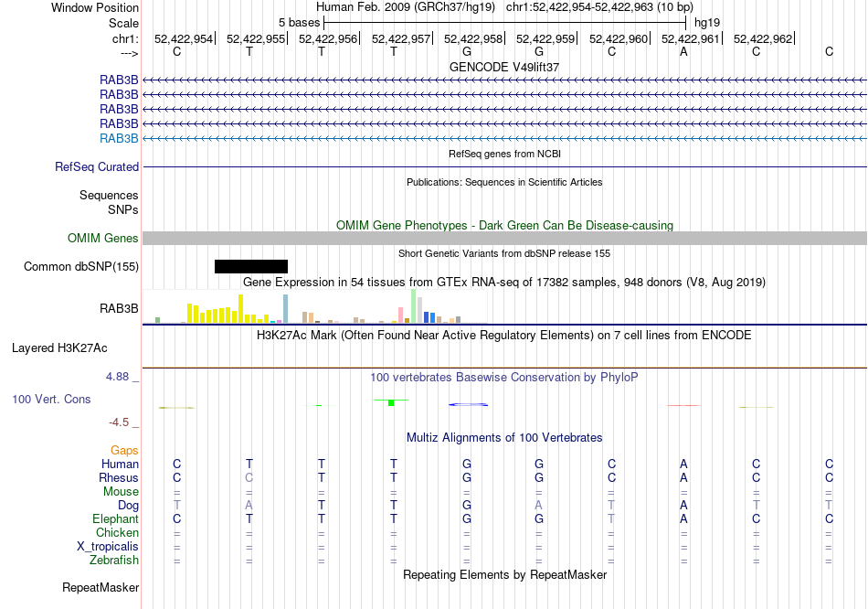Click Multiz Alignments of 100 Vertebrates title
This screenshot has width=868, height=609.
point(504,438)
